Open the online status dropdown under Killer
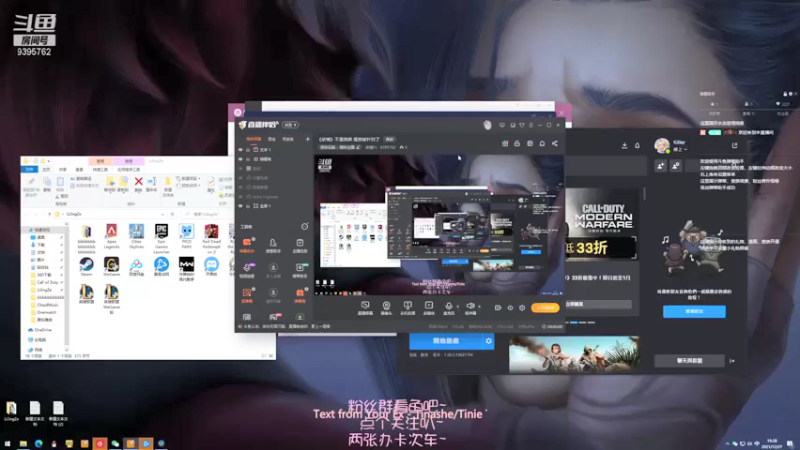The height and width of the screenshot is (450, 800). [680, 149]
